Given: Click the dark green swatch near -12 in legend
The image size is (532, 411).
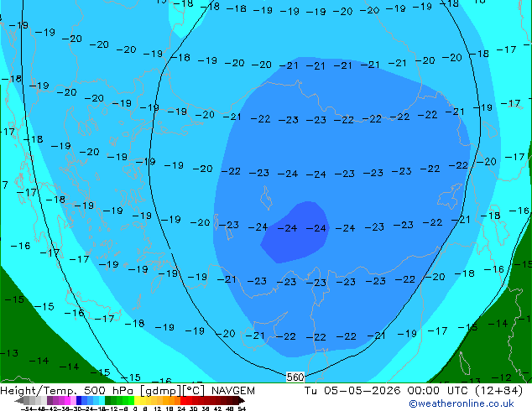Looking at the screenshot, I should [x=107, y=400].
